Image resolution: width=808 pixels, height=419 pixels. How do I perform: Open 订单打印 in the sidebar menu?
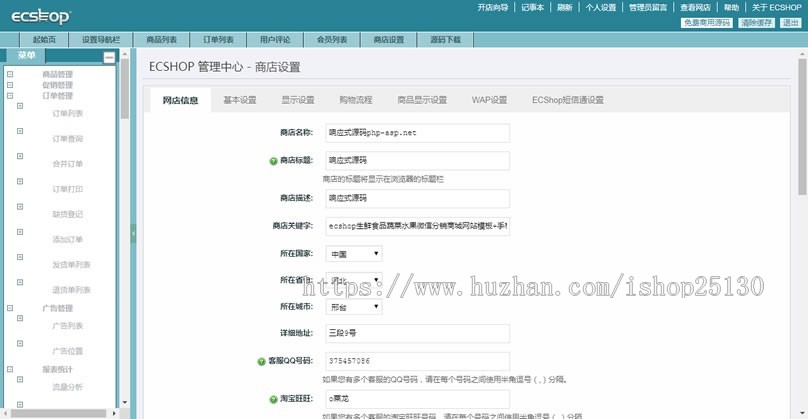click(x=68, y=189)
